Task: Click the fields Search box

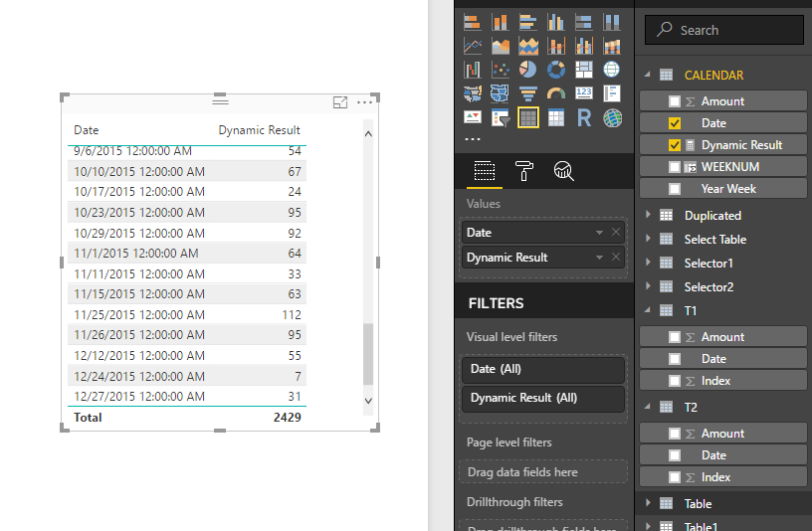Action: (724, 30)
